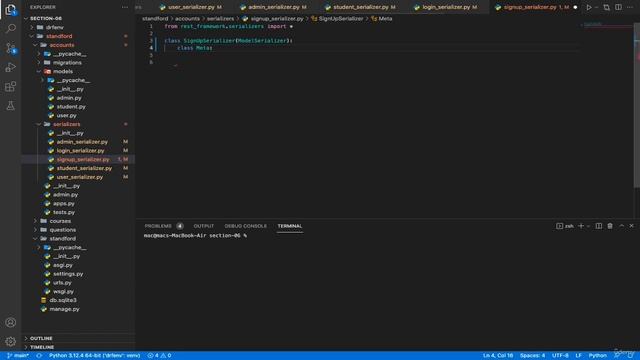This screenshot has width=640, height=360.
Task: Open the Source Control view
Action: click(11, 48)
